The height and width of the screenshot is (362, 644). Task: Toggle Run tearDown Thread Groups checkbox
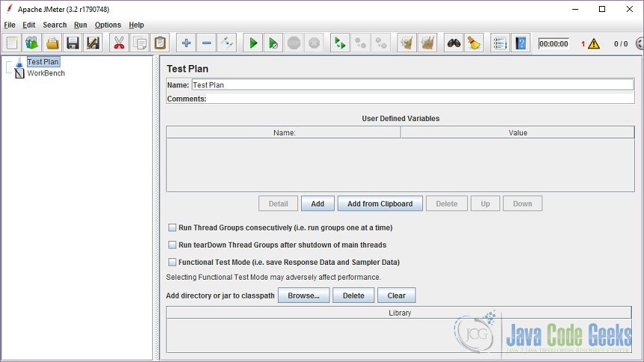[172, 245]
